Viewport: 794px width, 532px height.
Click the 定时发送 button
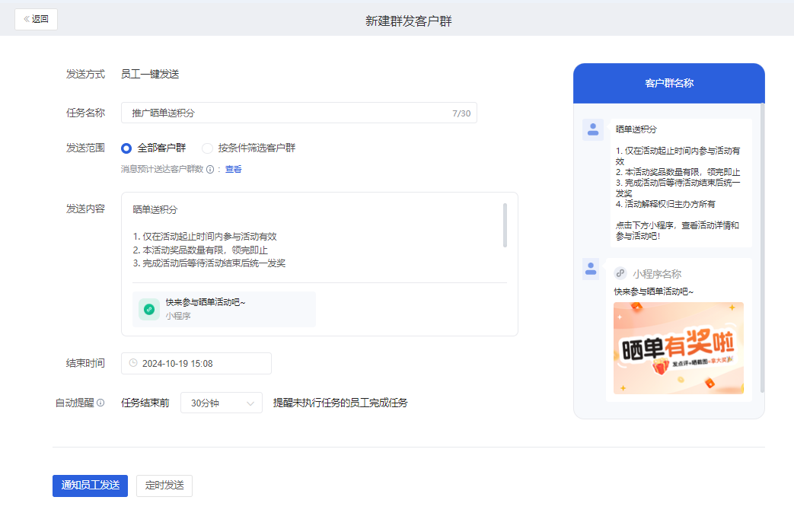(x=164, y=486)
